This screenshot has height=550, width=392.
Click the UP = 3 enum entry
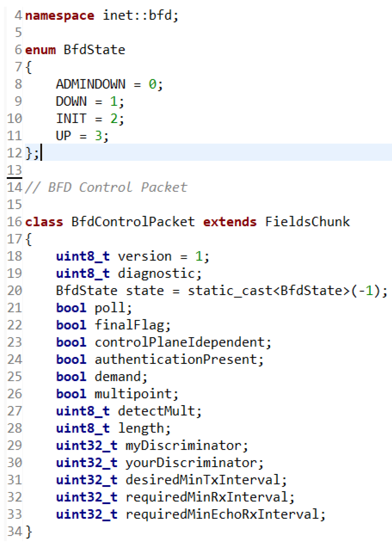pos(82,136)
